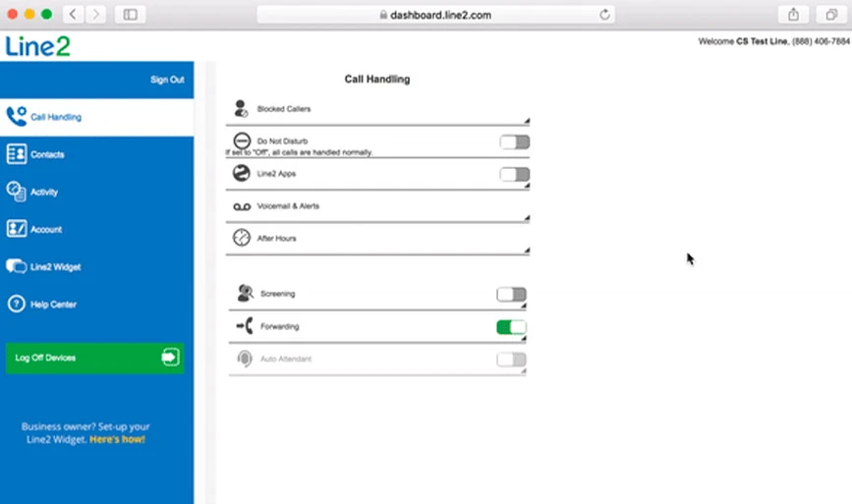This screenshot has width=852, height=504.
Task: Click the Forwarding label
Action: click(x=280, y=326)
